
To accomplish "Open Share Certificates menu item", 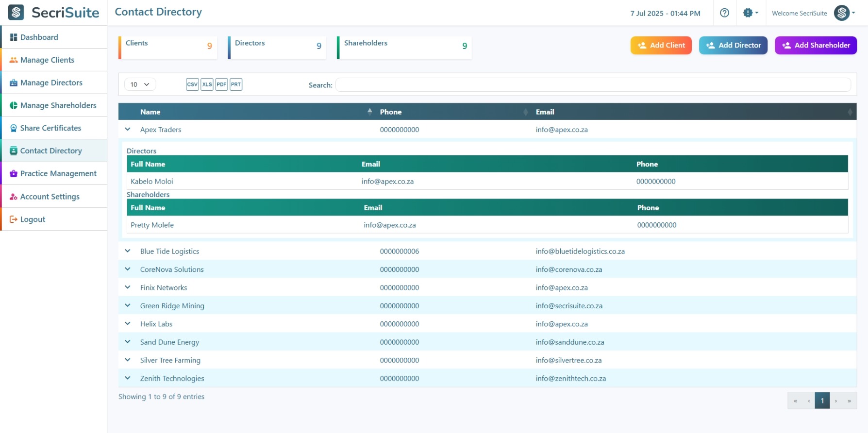I will click(54, 128).
